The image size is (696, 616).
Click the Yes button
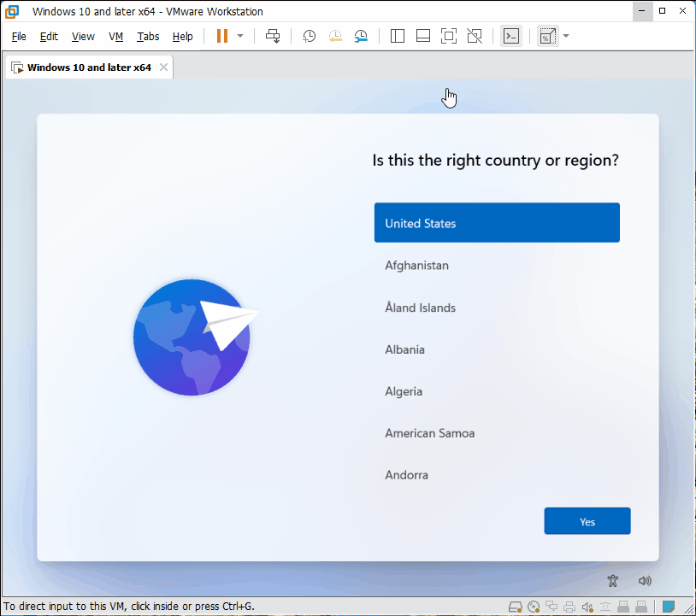(x=587, y=521)
